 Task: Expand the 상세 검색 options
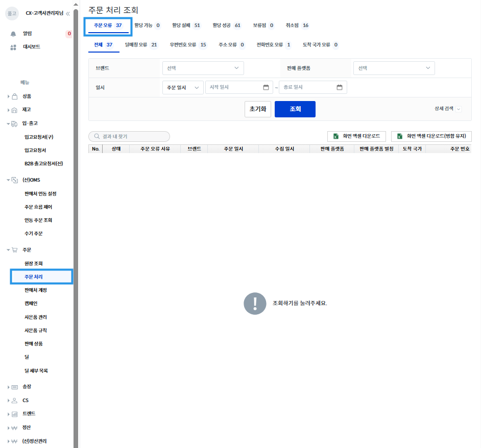[x=448, y=109]
